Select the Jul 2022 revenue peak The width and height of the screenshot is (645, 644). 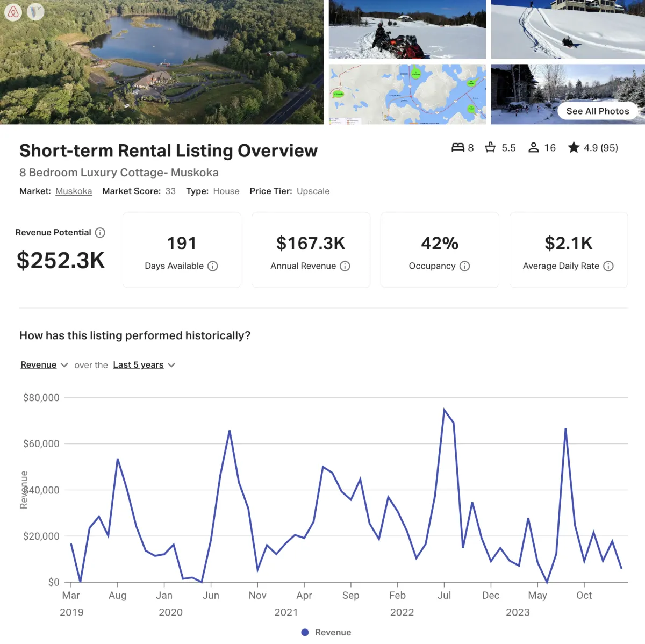click(445, 410)
